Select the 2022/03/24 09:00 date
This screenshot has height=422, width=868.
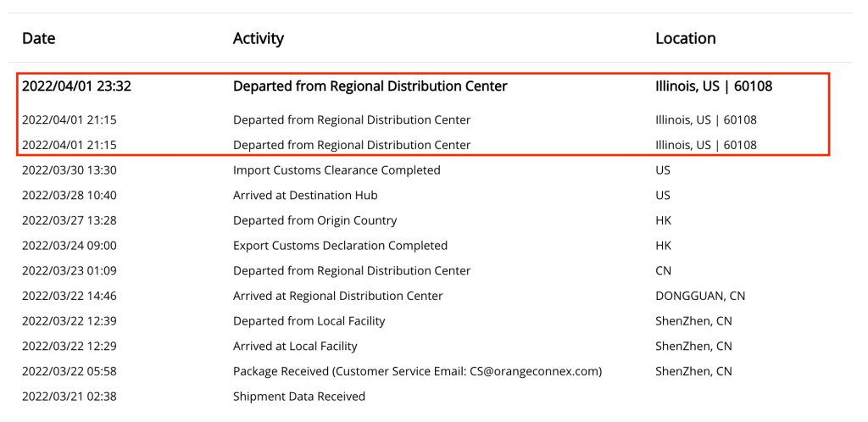pyautogui.click(x=70, y=246)
